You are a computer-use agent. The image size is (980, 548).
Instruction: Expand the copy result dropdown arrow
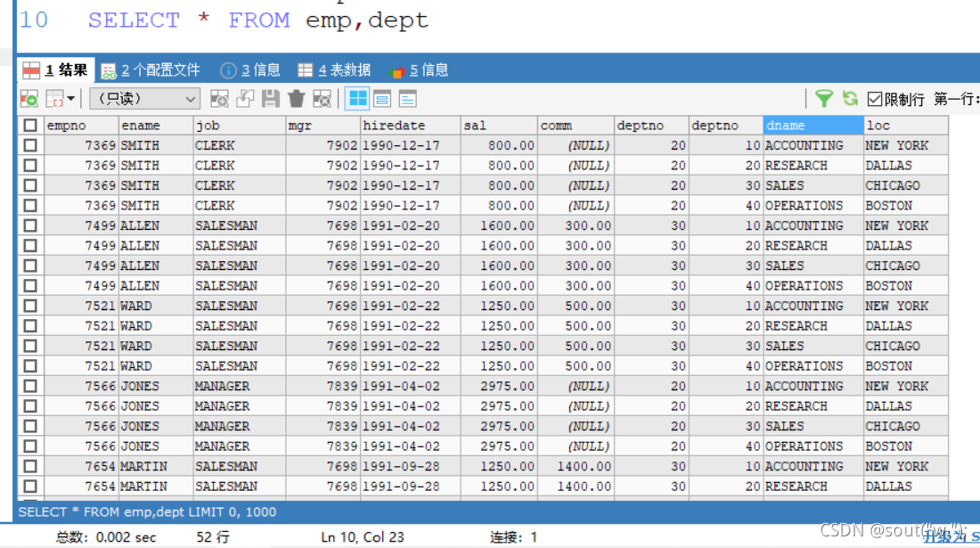pos(71,99)
